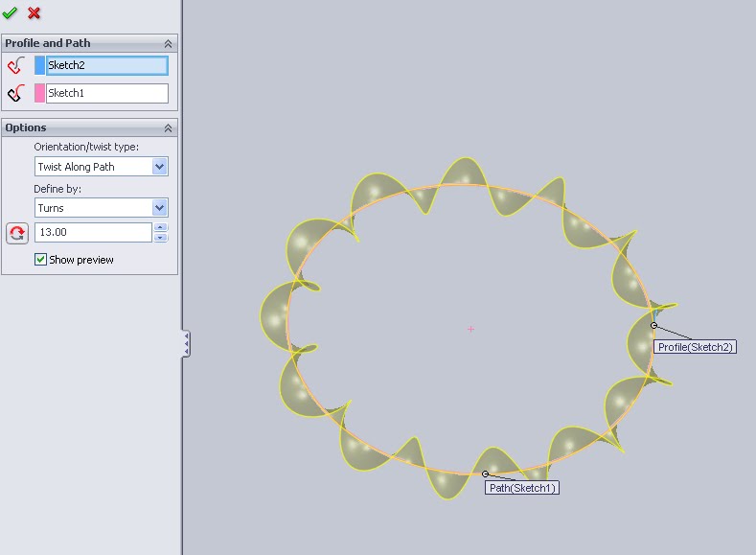Image resolution: width=756 pixels, height=555 pixels.
Task: Click the panel collapse handle on divider
Action: point(186,344)
